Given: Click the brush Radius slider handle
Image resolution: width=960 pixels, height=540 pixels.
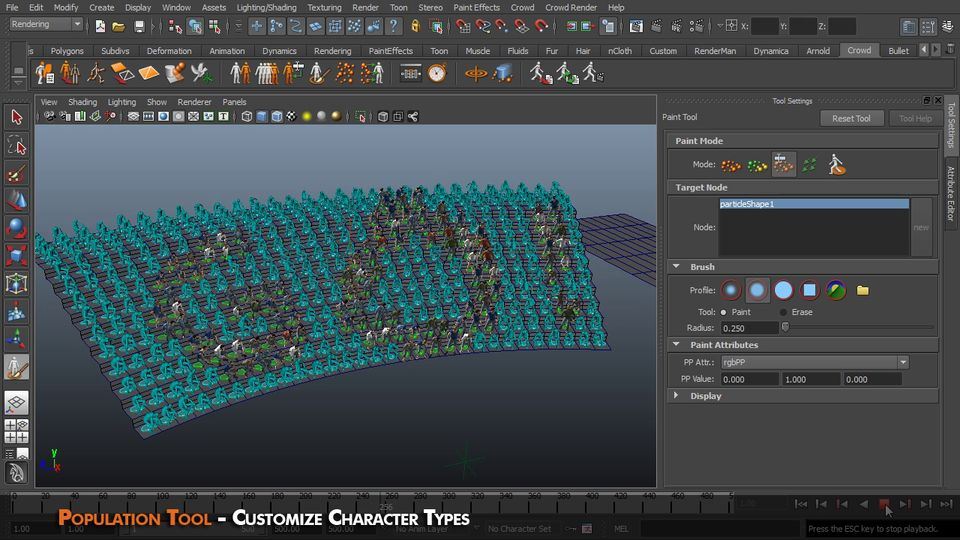Looking at the screenshot, I should tap(785, 327).
